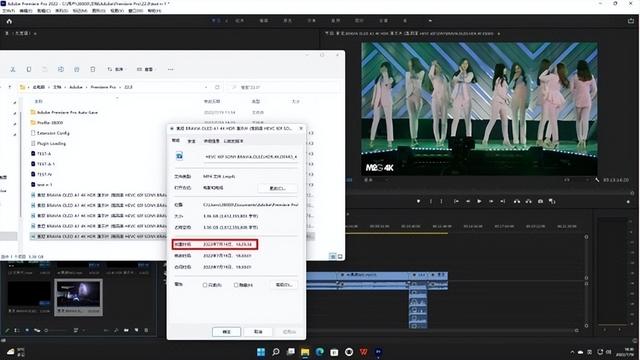Click the OK button in Properties dialog

pos(227,332)
